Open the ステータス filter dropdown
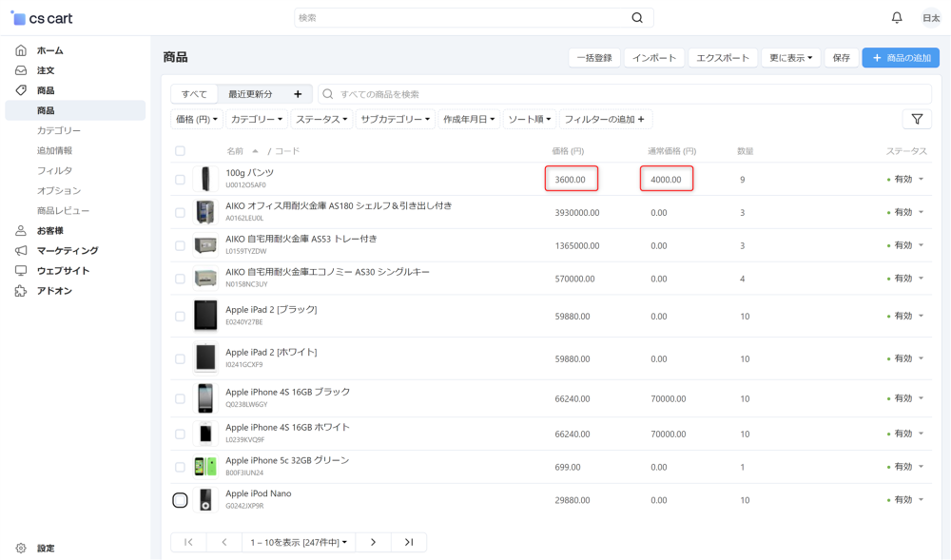Image resolution: width=951 pixels, height=560 pixels. (321, 120)
